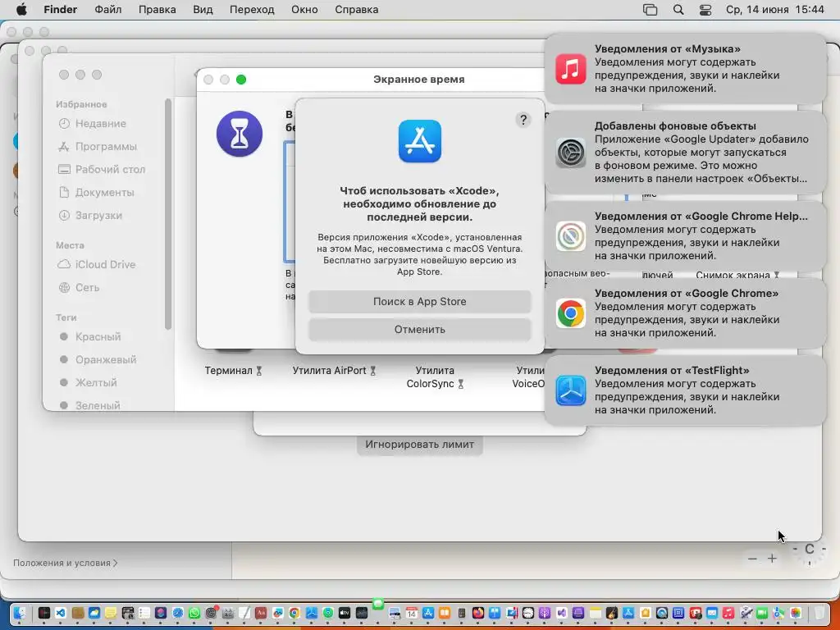Open Podcasts app in Dock
The width and height of the screenshot is (840, 630).
pos(545,613)
